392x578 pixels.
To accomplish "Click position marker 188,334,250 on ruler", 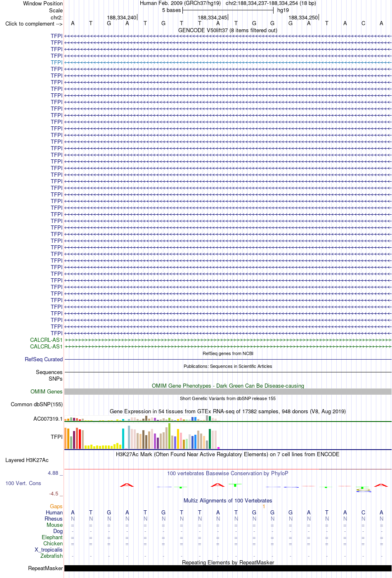I will [303, 17].
